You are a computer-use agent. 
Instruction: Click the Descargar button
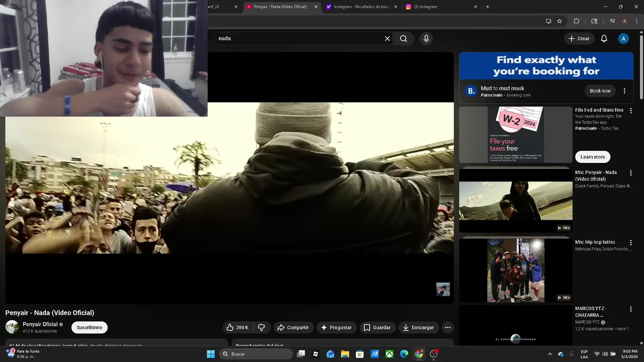coord(419,327)
